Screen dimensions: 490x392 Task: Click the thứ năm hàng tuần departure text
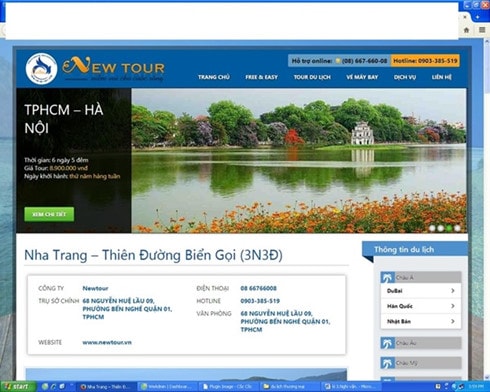95,176
